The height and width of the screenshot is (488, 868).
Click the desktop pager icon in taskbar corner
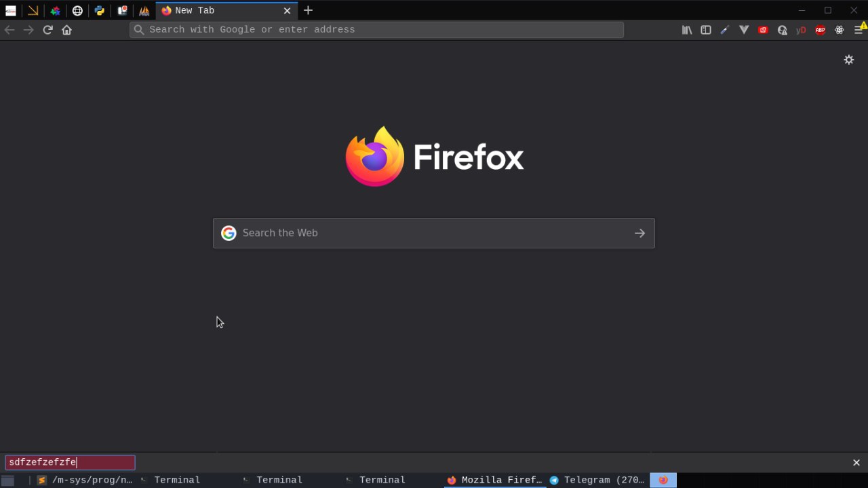[7, 481]
